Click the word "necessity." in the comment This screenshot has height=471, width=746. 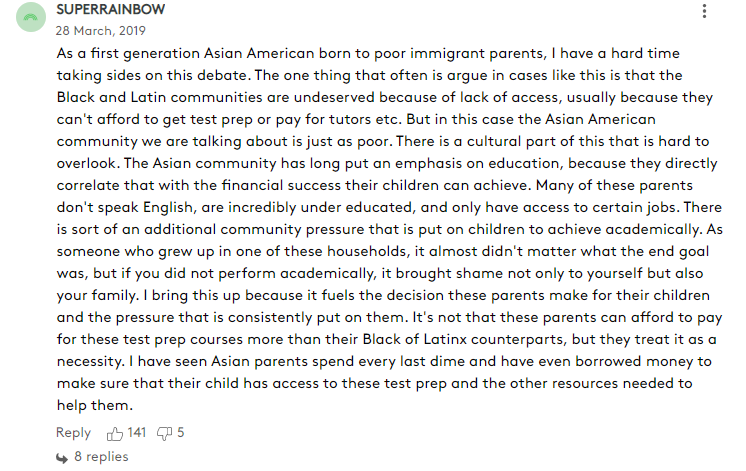pos(91,362)
